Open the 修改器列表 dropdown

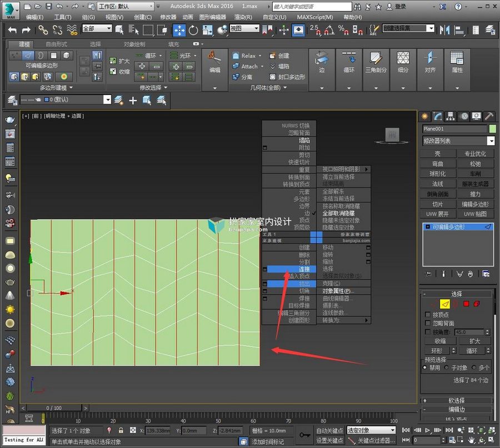point(458,141)
